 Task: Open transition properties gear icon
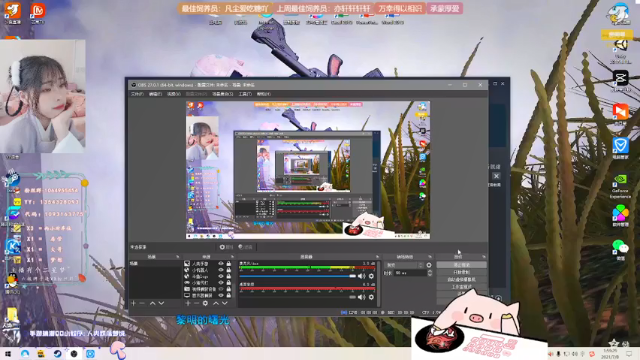[x=429, y=265]
